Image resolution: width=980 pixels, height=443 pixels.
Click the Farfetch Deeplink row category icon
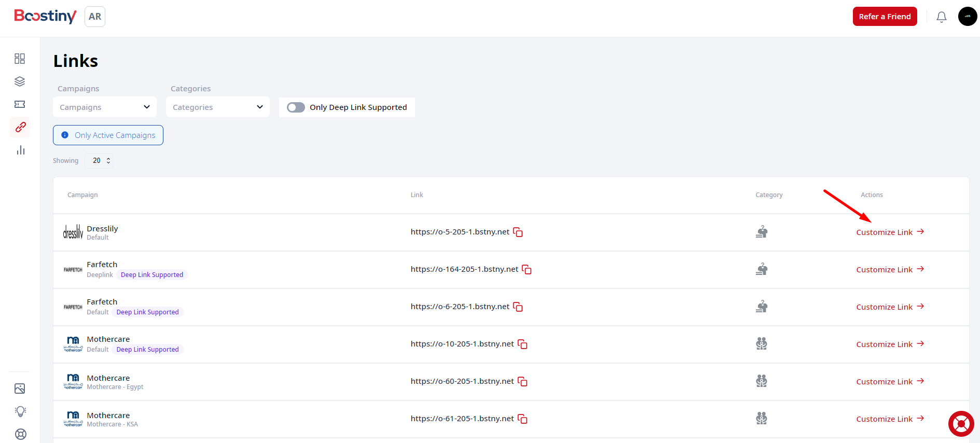(762, 269)
